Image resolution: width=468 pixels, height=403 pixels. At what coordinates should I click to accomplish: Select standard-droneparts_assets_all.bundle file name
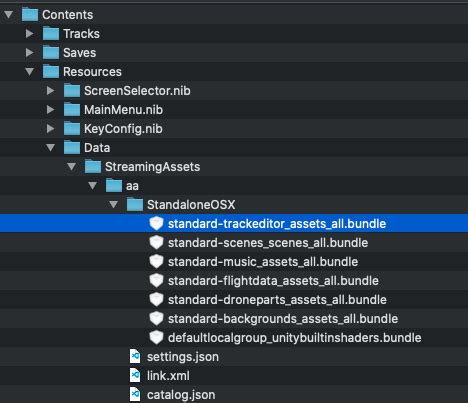tap(277, 300)
